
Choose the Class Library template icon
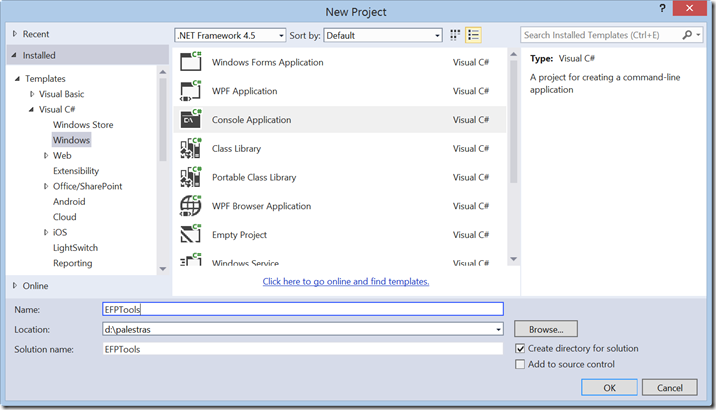tap(190, 148)
